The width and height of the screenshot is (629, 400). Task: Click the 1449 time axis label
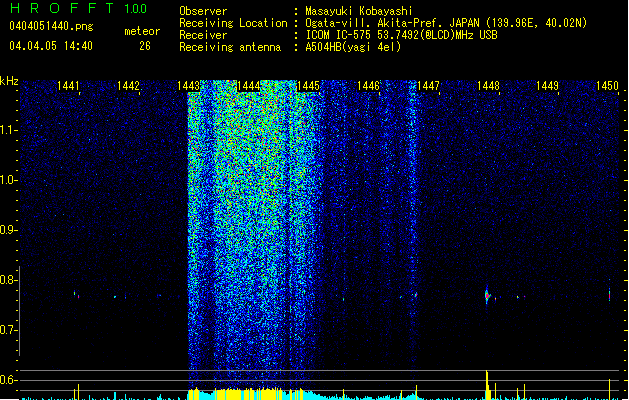point(548,86)
